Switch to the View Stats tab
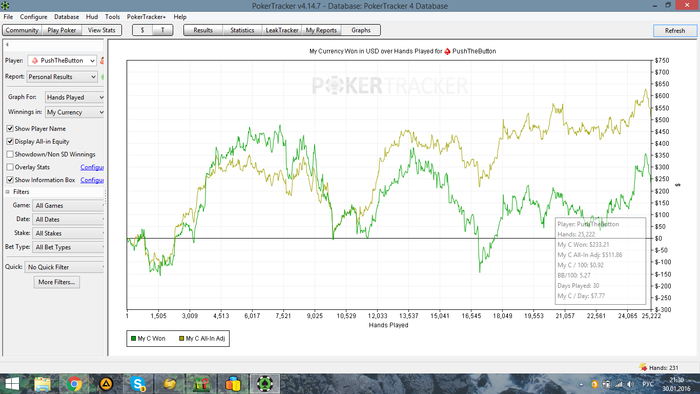The width and height of the screenshot is (700, 394). point(101,30)
